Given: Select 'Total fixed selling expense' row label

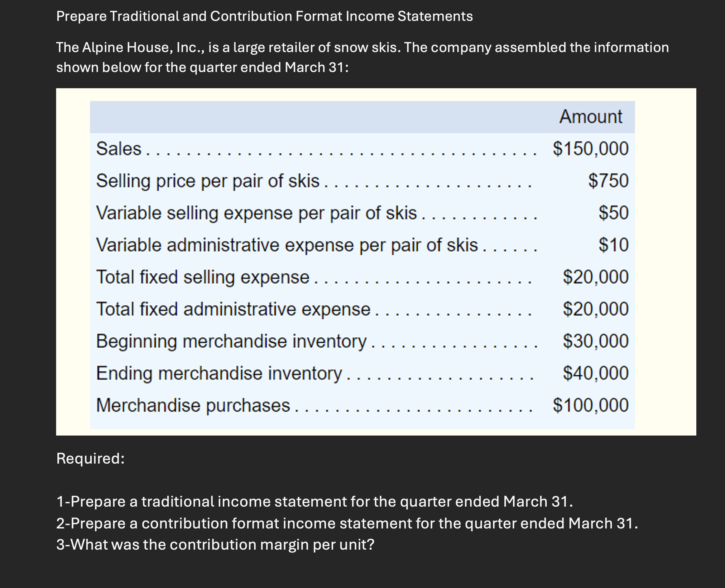Looking at the screenshot, I should (x=203, y=277).
